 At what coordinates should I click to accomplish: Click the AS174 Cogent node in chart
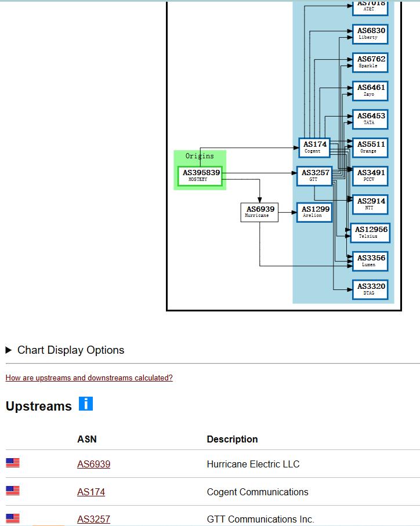(x=314, y=148)
